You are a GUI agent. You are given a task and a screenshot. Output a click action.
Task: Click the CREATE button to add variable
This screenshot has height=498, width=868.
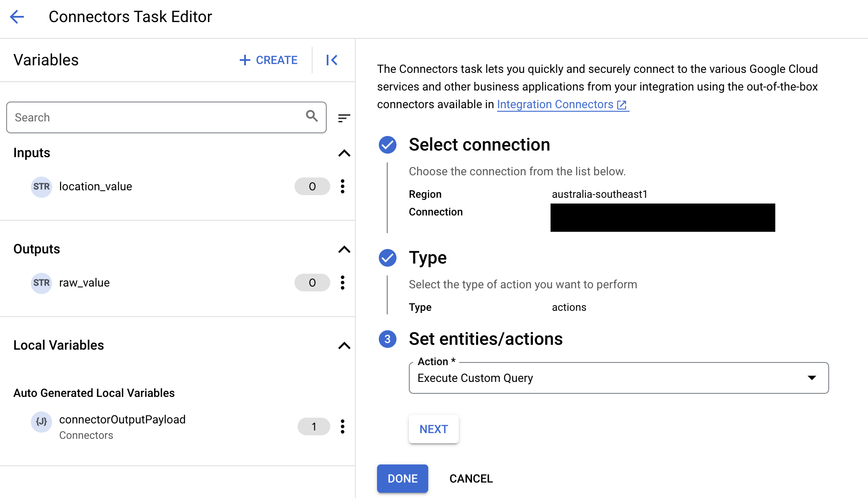coord(268,59)
